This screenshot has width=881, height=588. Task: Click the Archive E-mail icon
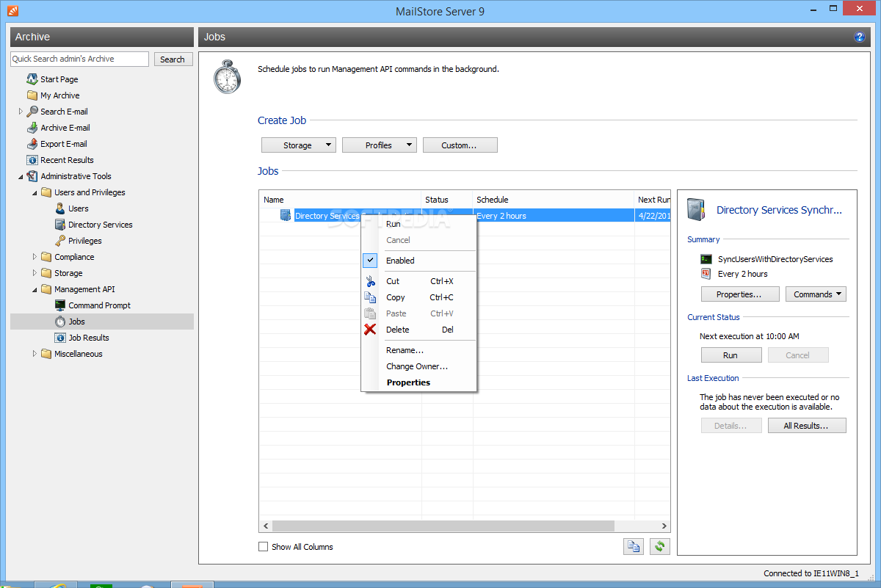[x=32, y=128]
